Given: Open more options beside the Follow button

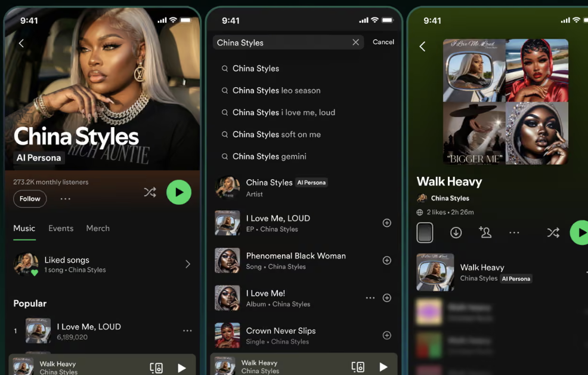Looking at the screenshot, I should (x=65, y=199).
